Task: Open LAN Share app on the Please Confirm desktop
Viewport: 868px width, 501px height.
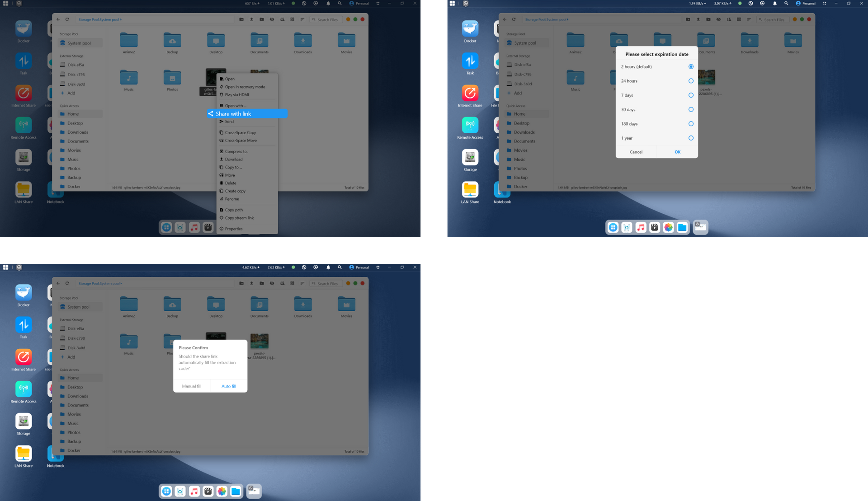Action: tap(24, 453)
